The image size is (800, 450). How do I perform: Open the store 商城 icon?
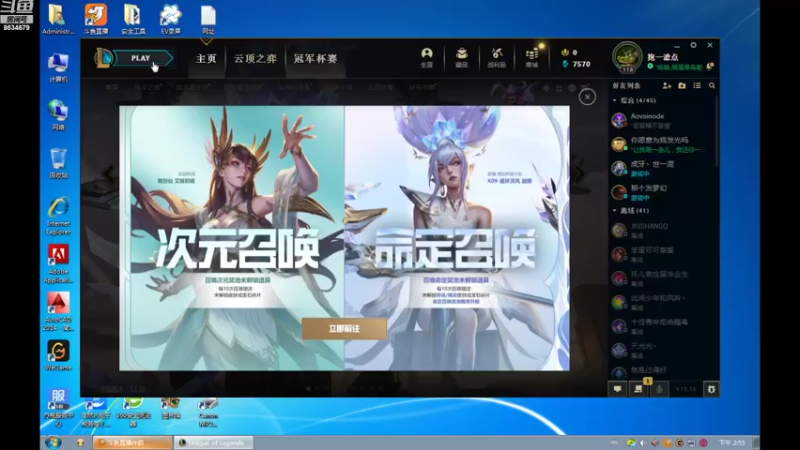[532, 58]
